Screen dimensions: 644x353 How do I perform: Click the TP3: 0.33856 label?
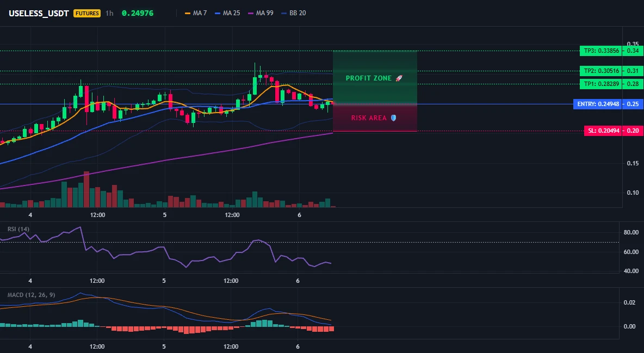point(601,51)
